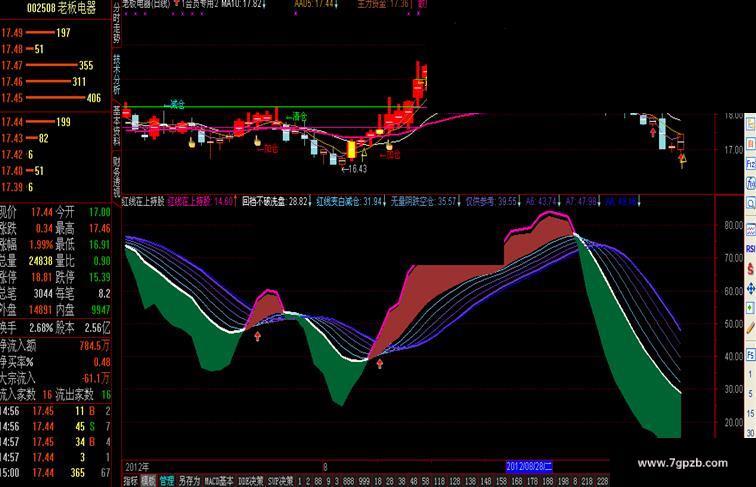Click the 红线变白减仓 31.94 indicator label
This screenshot has height=487, width=756.
(350, 201)
